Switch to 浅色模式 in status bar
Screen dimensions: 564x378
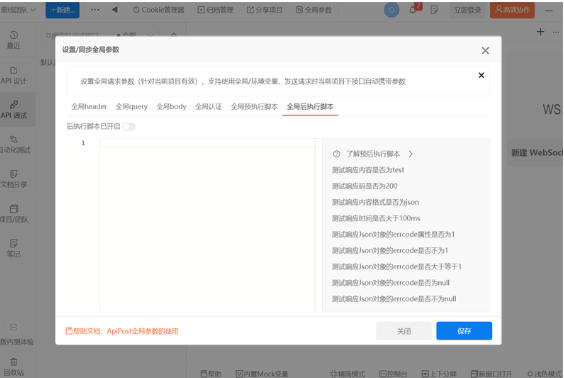point(544,373)
